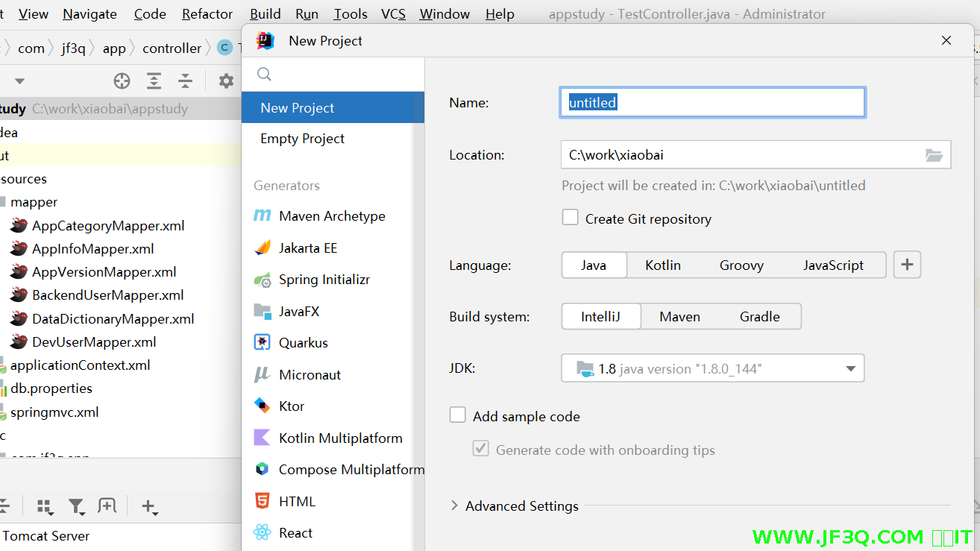Image resolution: width=980 pixels, height=551 pixels.
Task: Enable Create Git repository checkbox
Action: click(x=571, y=218)
